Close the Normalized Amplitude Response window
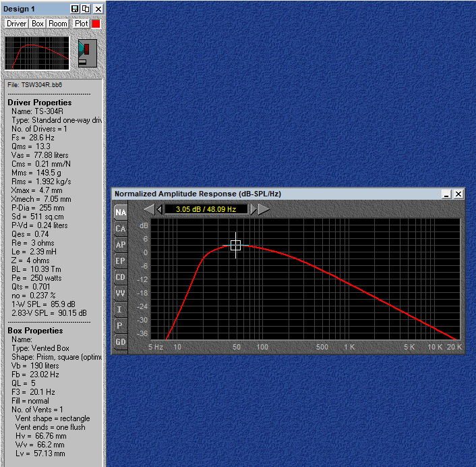The height and width of the screenshot is (467, 476). [458, 194]
